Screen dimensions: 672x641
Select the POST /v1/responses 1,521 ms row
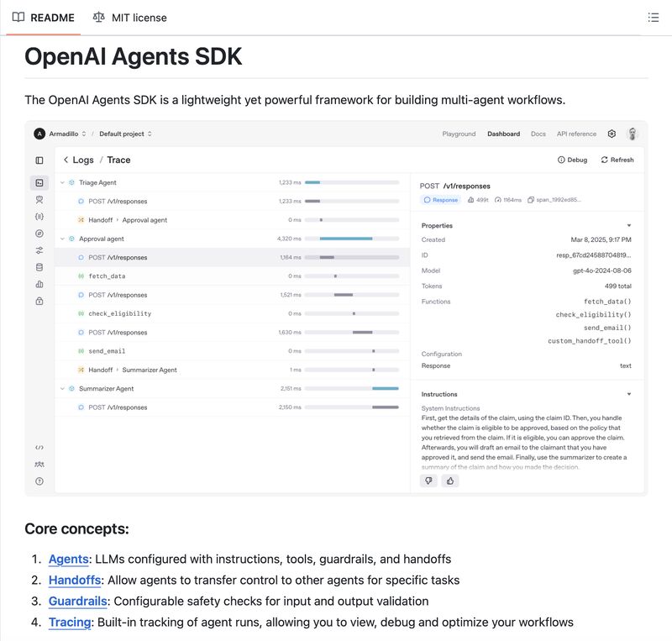pyautogui.click(x=233, y=295)
